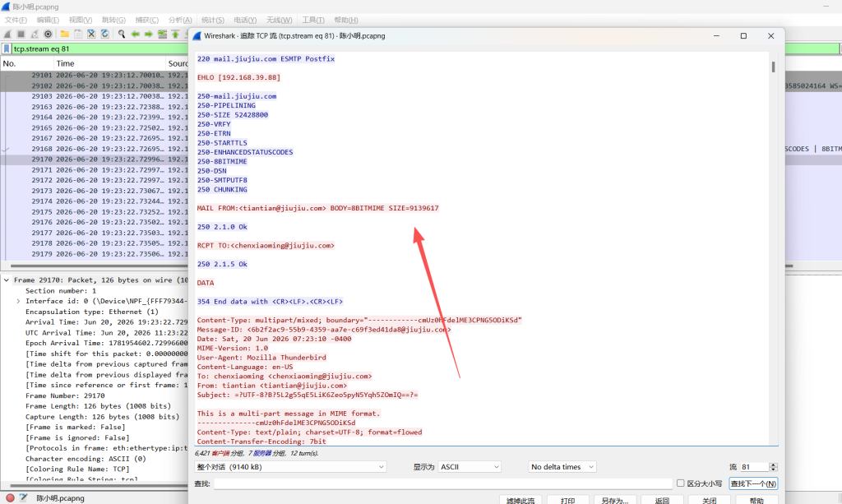
Task: Click the stop capture square icon
Action: pos(21,34)
